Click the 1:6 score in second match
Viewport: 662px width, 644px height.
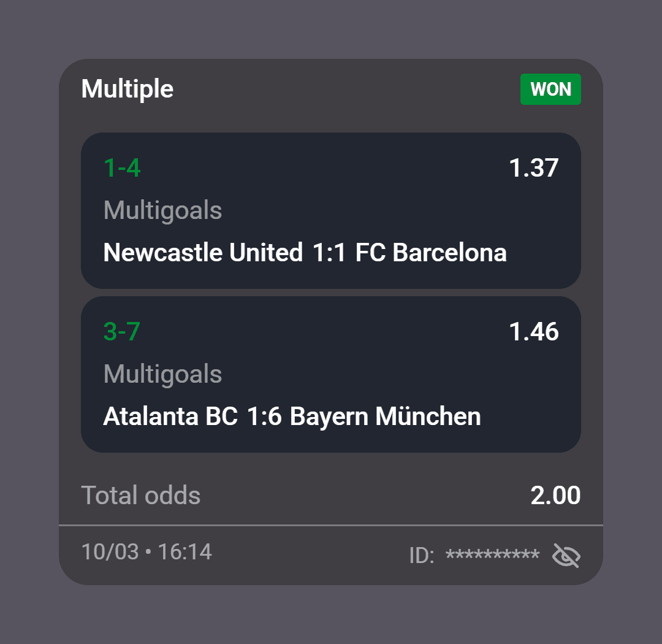tap(264, 416)
